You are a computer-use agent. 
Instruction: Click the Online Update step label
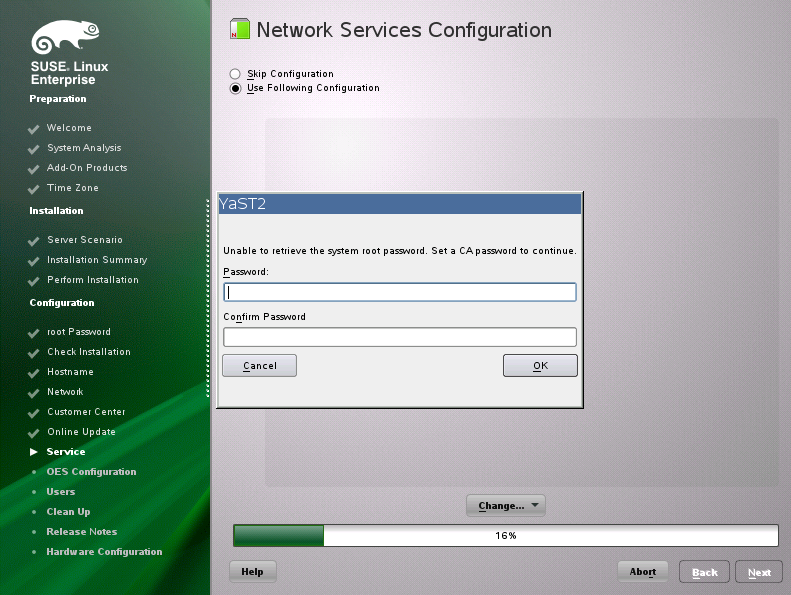[81, 432]
